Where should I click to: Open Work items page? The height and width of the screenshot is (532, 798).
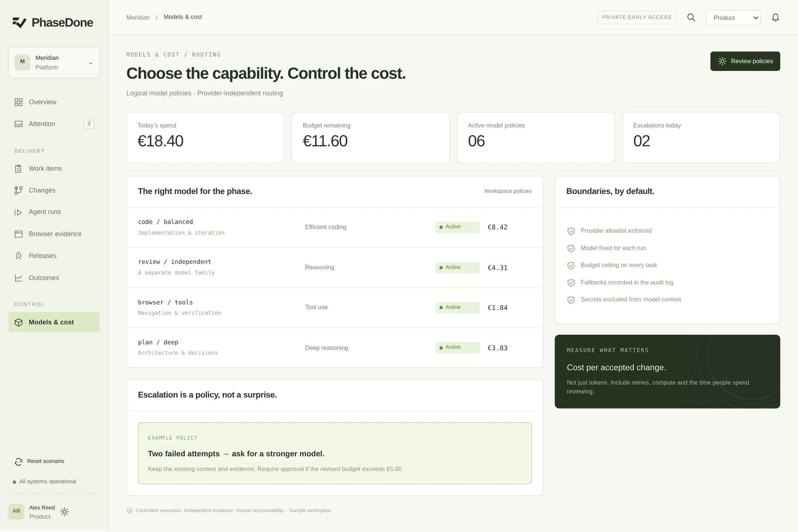[x=54, y=169]
